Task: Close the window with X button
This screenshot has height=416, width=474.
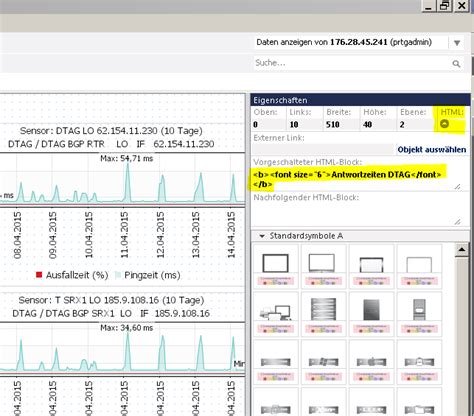Action: [461, 6]
